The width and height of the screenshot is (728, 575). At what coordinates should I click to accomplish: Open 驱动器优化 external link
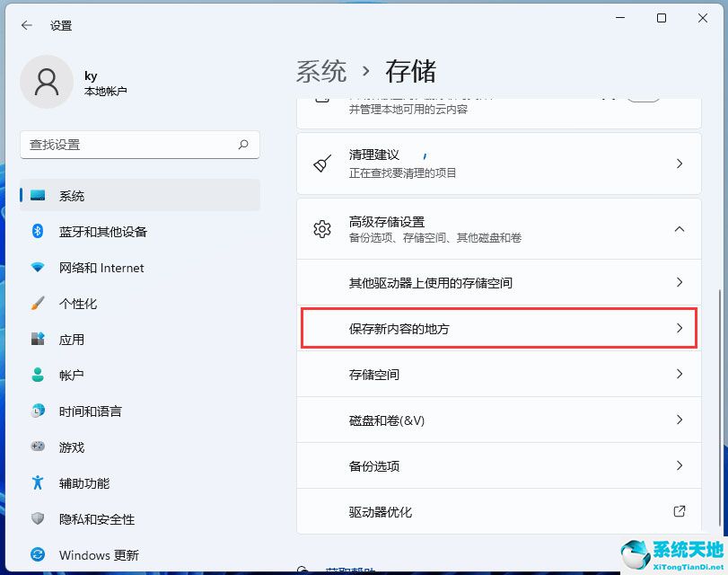tap(498, 512)
